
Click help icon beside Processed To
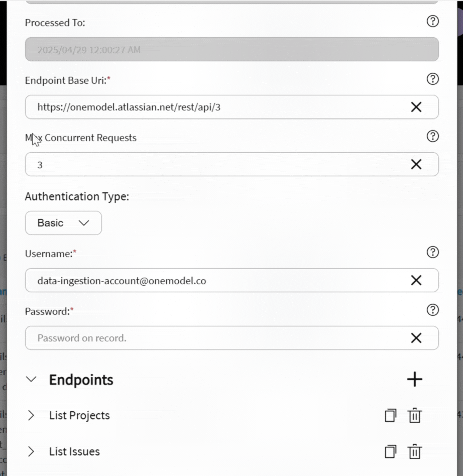click(432, 21)
